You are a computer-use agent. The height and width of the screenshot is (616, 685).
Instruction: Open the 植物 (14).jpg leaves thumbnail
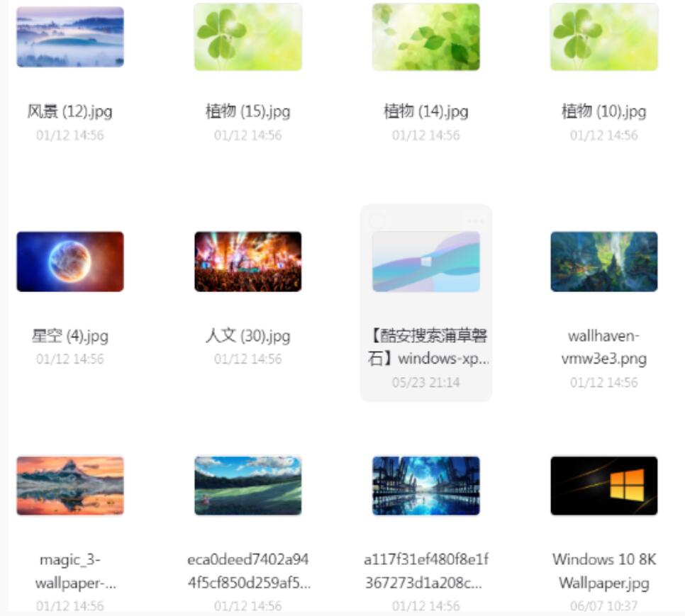pyautogui.click(x=426, y=37)
